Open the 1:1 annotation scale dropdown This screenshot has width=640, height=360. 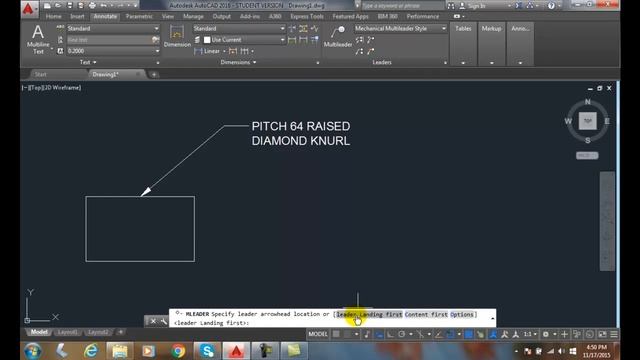point(530,334)
